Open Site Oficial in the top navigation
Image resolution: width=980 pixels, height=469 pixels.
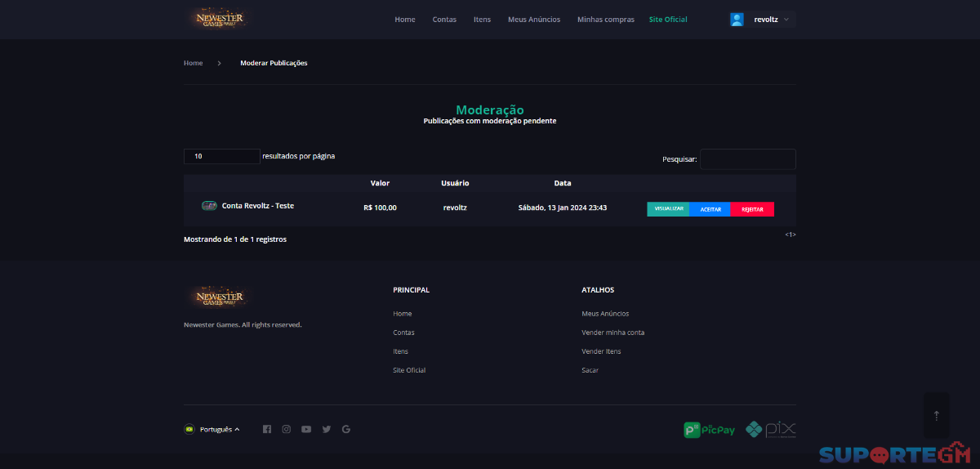point(668,20)
